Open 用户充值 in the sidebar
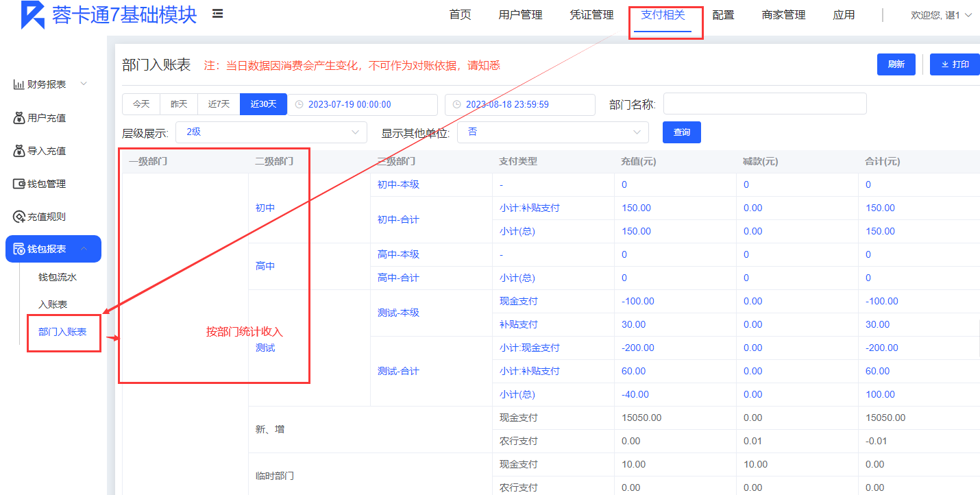Image resolution: width=980 pixels, height=495 pixels. (x=47, y=118)
